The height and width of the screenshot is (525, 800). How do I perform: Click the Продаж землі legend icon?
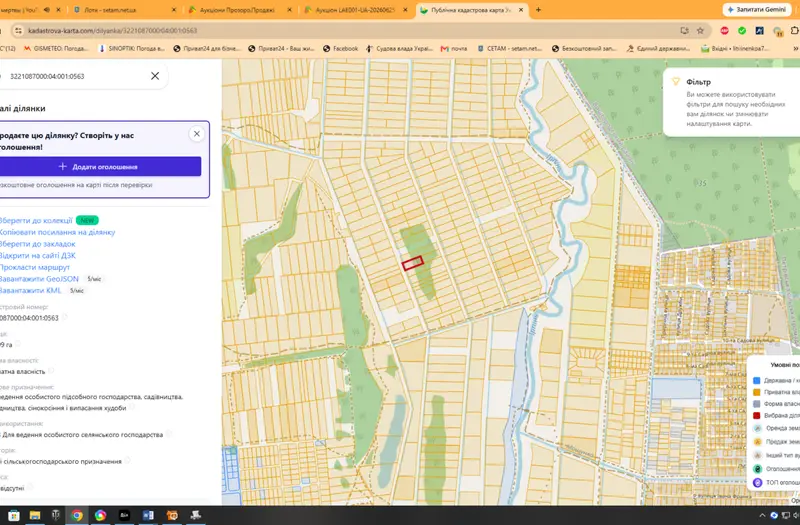[757, 442]
